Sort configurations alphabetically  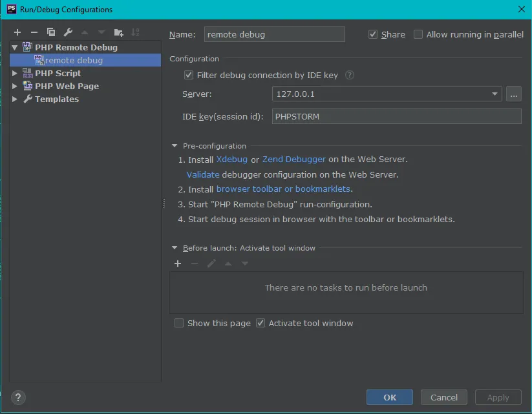(135, 32)
